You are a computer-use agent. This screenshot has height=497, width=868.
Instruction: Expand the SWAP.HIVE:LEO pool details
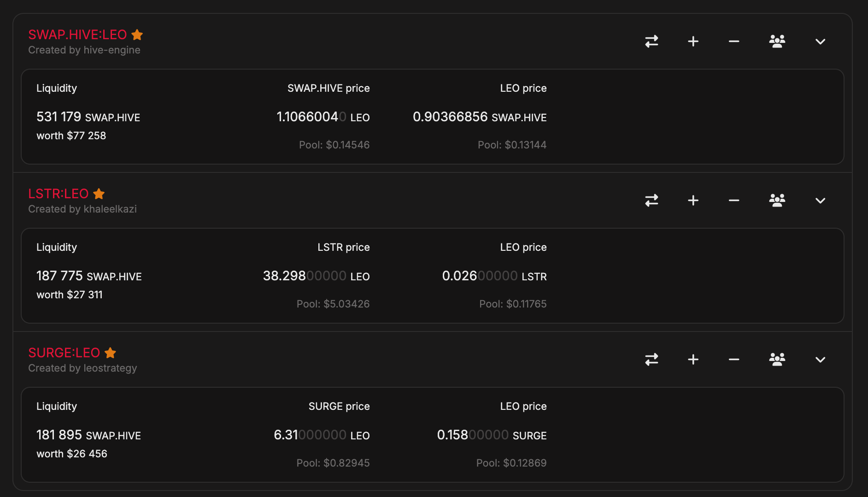[820, 41]
